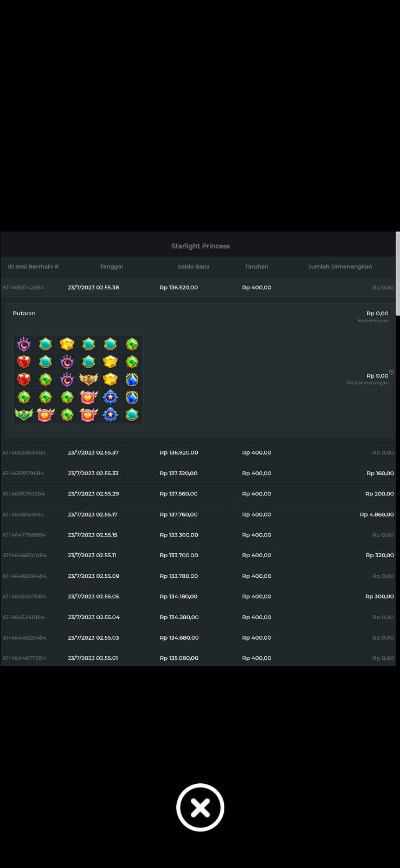Click the purple moon symbol in the first grid row

tap(24, 344)
